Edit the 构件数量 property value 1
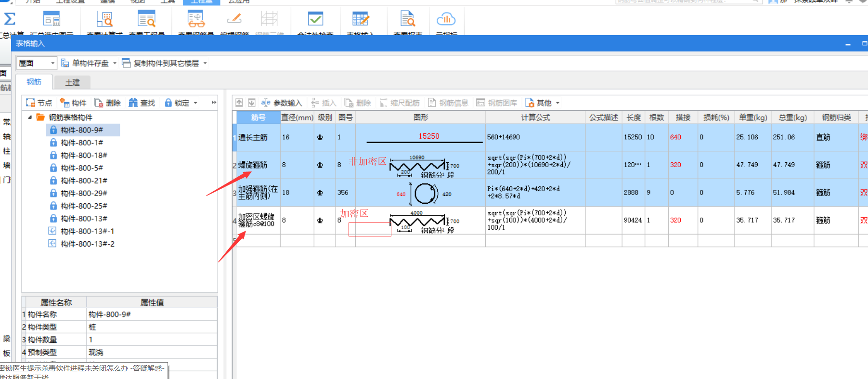 click(152, 340)
